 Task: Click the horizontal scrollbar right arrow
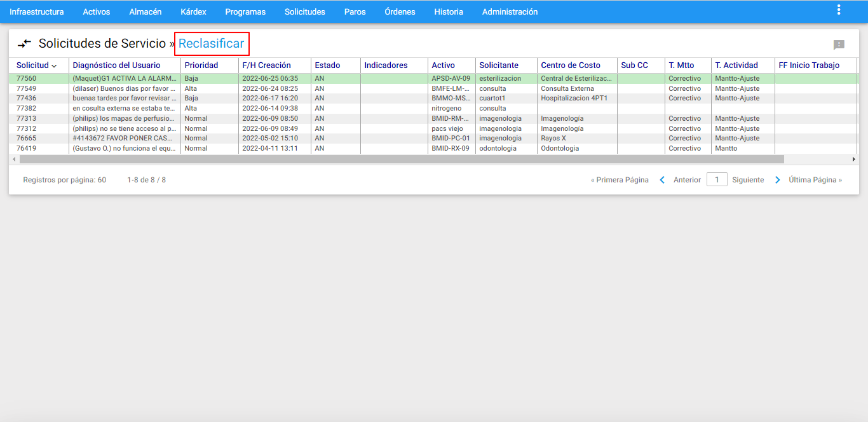854,159
